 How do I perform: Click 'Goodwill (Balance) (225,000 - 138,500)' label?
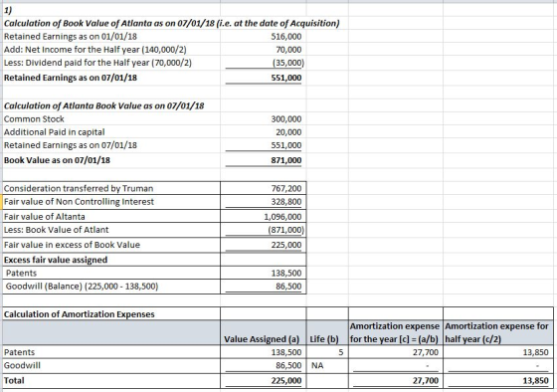[x=82, y=287]
